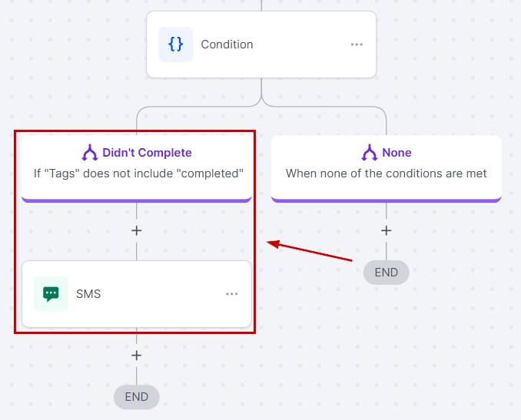
Task: Select the "SMS" action label
Action: point(88,293)
